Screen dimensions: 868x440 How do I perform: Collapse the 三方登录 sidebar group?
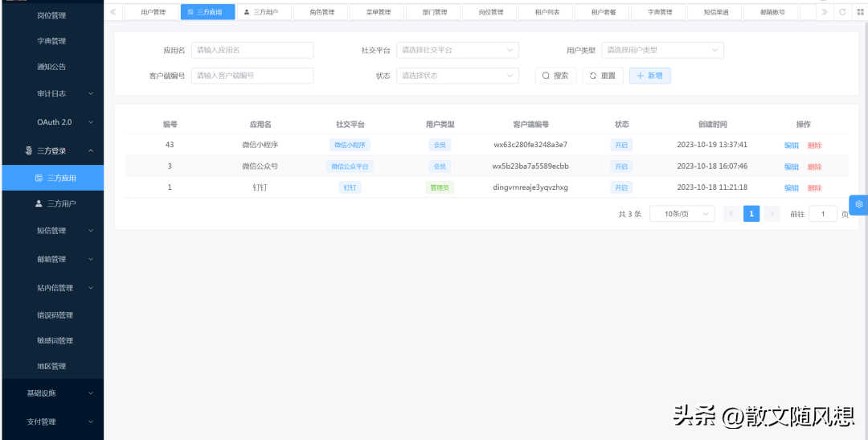click(91, 150)
